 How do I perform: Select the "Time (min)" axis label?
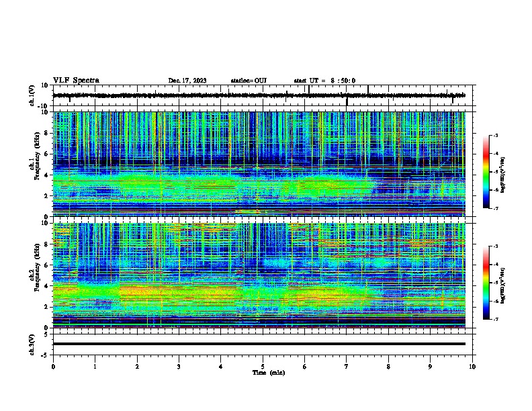click(269, 373)
